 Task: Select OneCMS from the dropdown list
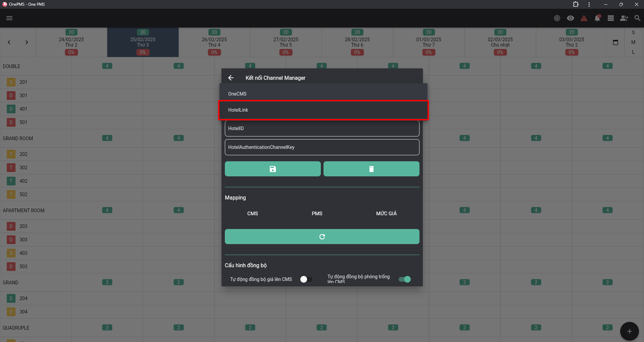pyautogui.click(x=324, y=94)
